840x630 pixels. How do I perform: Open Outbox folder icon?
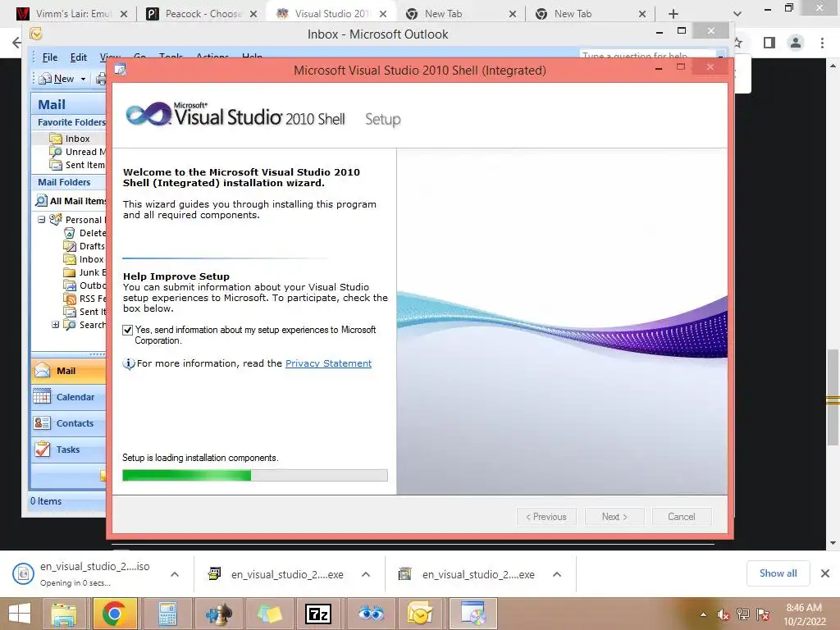69,285
